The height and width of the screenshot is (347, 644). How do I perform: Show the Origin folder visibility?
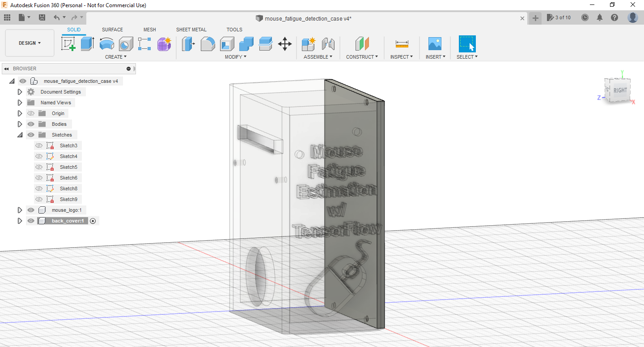30,113
